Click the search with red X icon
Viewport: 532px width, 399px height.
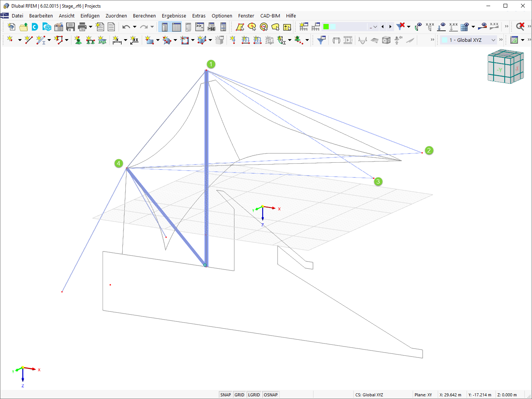[520, 26]
